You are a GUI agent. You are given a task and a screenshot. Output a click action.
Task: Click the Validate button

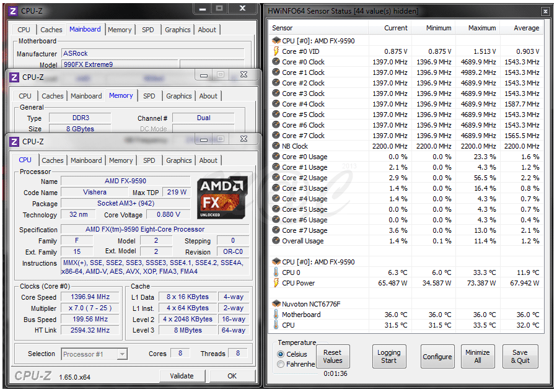(x=182, y=376)
